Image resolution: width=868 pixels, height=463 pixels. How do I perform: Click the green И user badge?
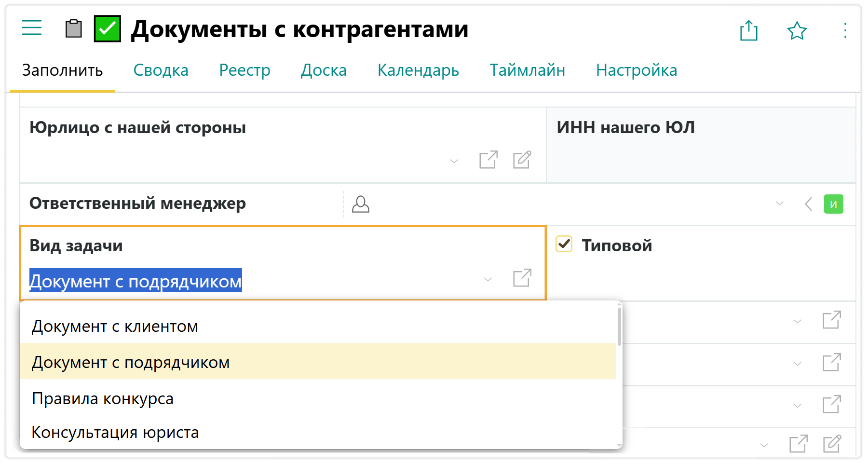tap(833, 204)
